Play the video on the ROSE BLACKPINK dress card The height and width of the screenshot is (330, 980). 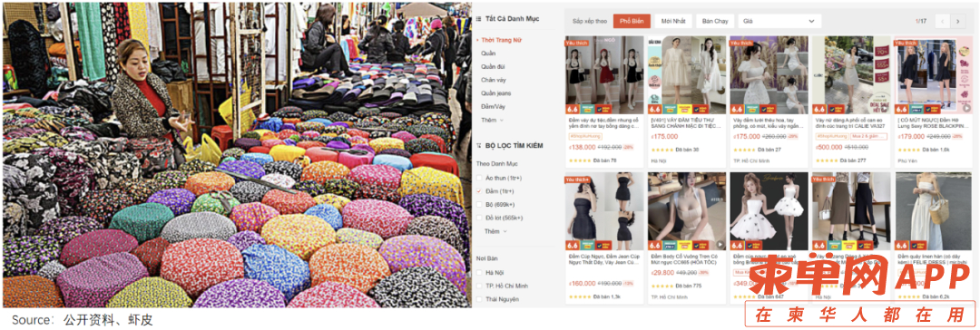[x=967, y=108]
